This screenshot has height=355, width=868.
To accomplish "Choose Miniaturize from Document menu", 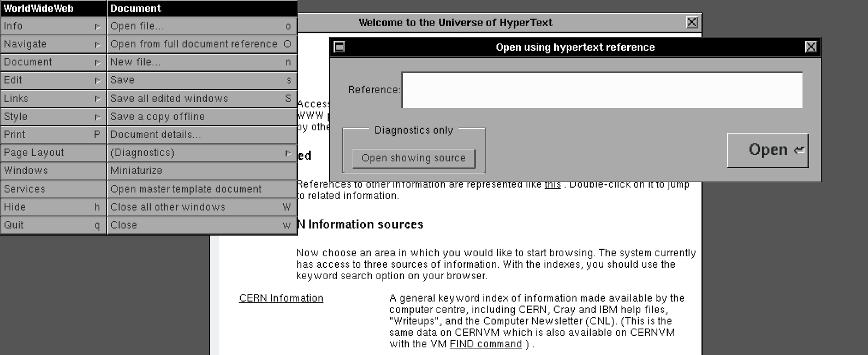I will [202, 171].
